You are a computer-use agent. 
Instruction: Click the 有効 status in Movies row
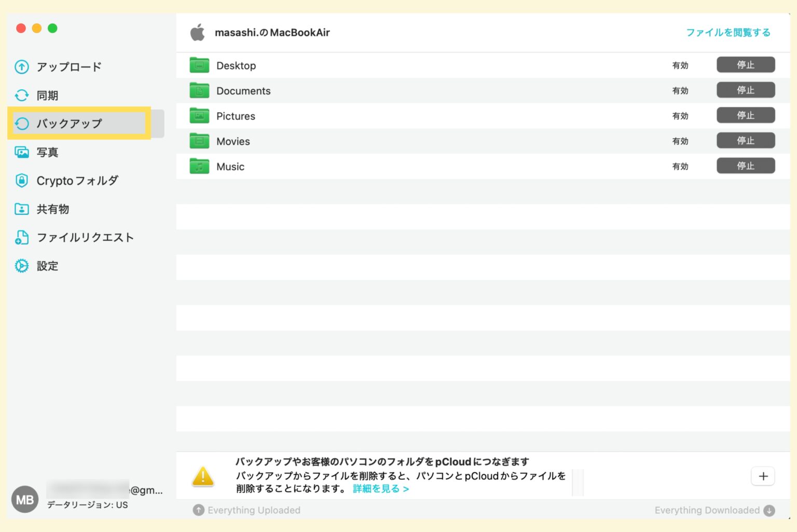[680, 141]
